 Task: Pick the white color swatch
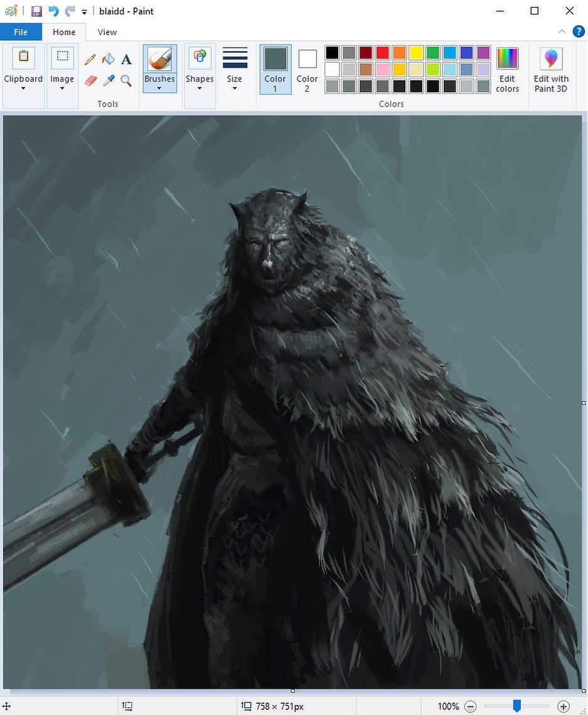pyautogui.click(x=332, y=70)
